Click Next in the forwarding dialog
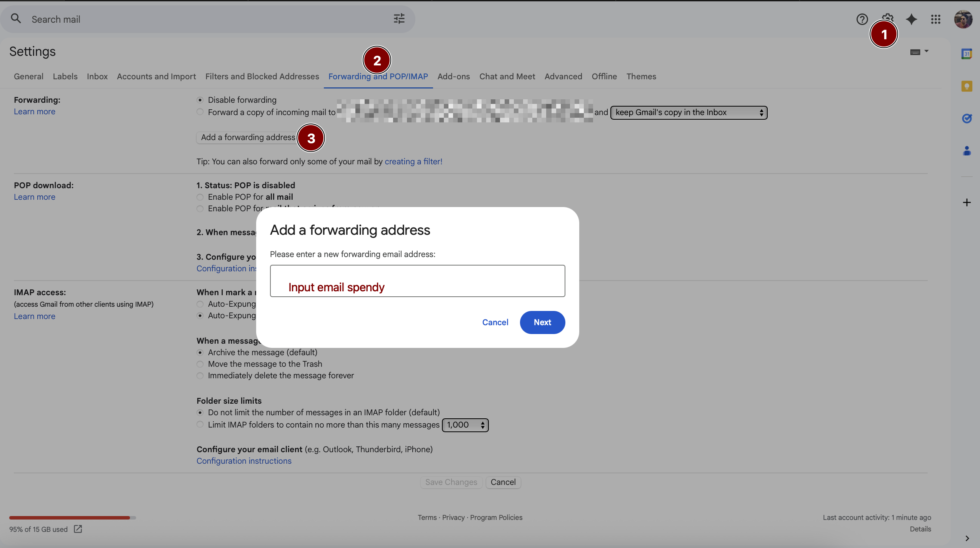This screenshot has height=548, width=980. 542,322
